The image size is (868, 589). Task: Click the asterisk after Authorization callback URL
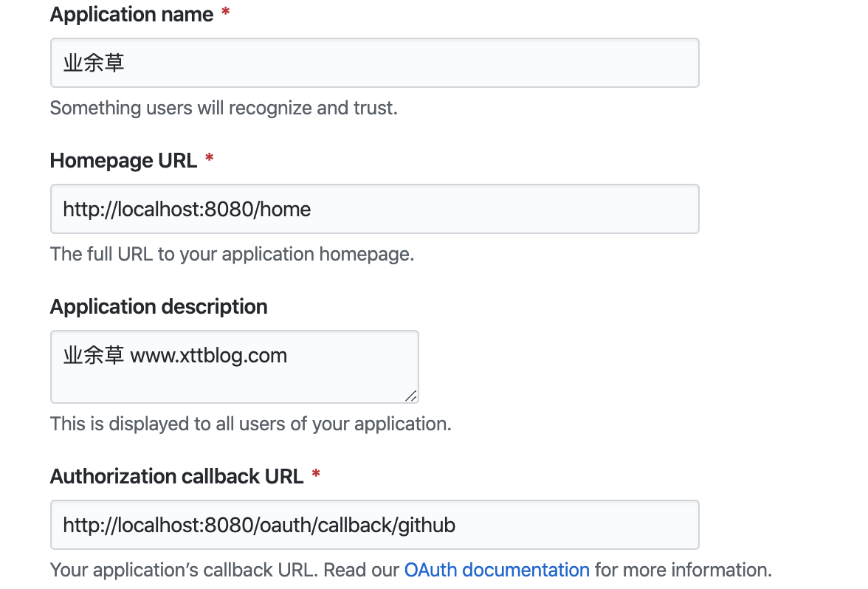tap(316, 474)
